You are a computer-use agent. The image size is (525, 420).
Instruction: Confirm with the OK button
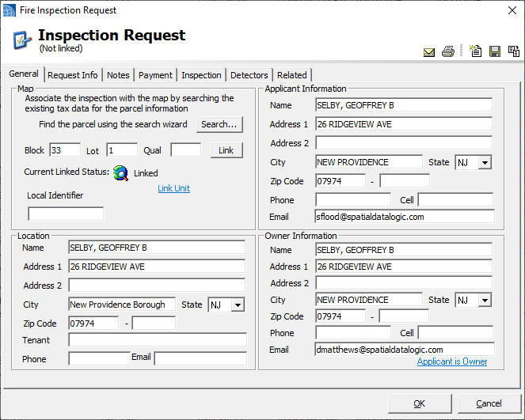click(420, 403)
